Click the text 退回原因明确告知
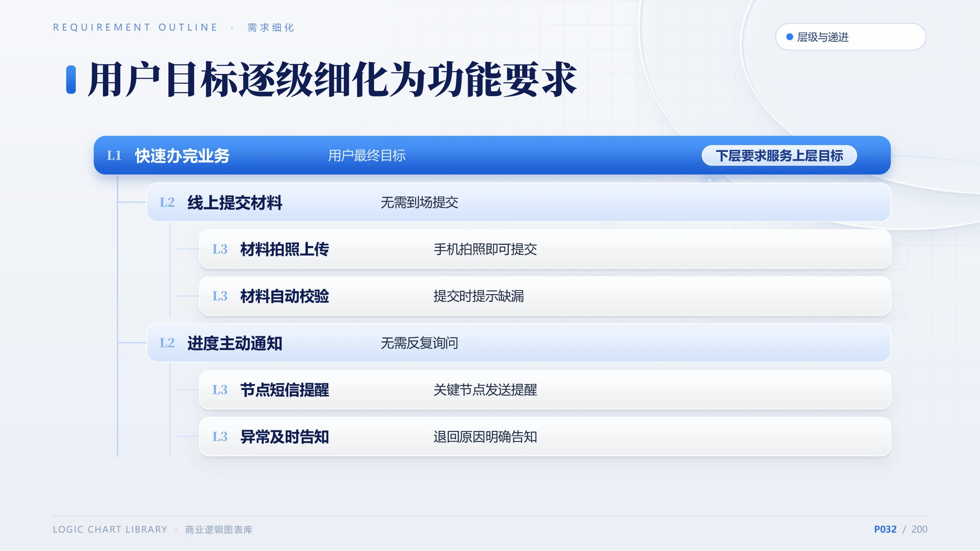 [485, 437]
